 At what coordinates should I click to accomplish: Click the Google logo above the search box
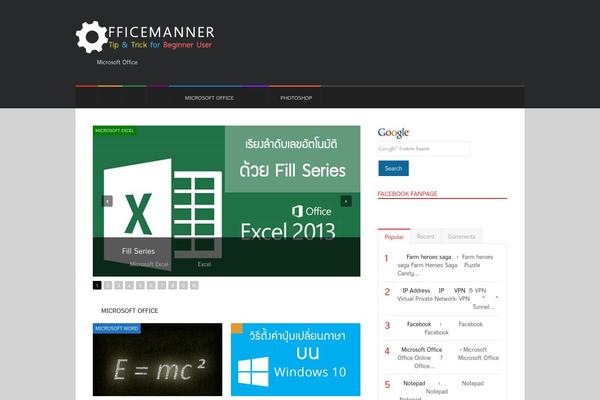(393, 132)
